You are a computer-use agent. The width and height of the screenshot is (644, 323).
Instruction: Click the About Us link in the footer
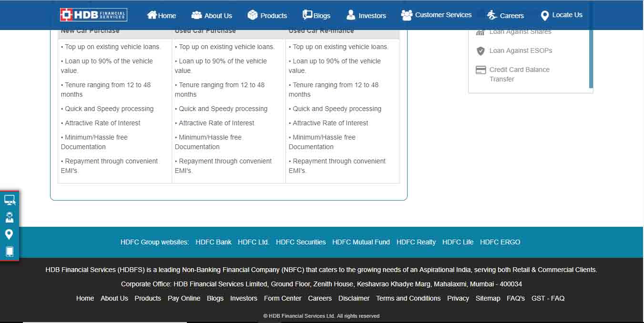[x=114, y=298]
